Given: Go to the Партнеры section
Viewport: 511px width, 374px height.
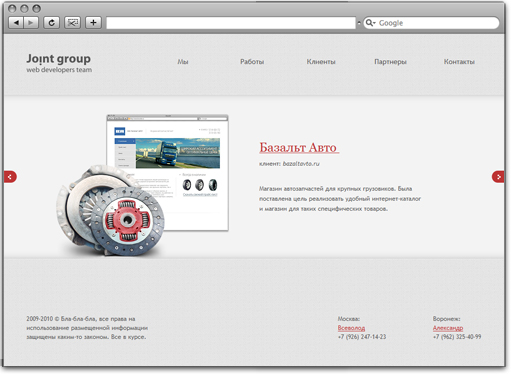Looking at the screenshot, I should 390,62.
